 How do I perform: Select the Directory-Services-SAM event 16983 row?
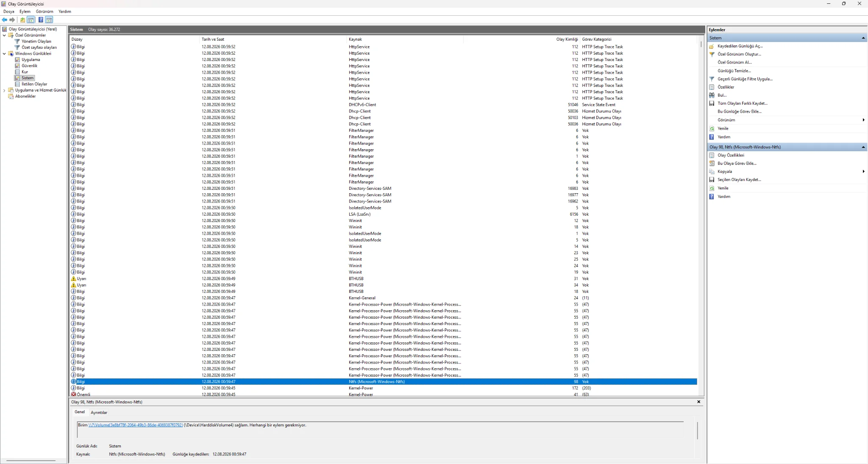click(384, 189)
